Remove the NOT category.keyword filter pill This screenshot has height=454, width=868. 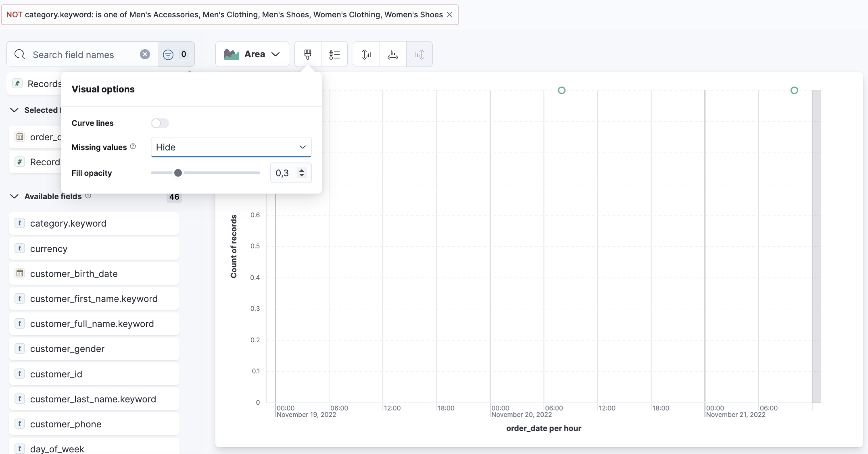coord(449,15)
